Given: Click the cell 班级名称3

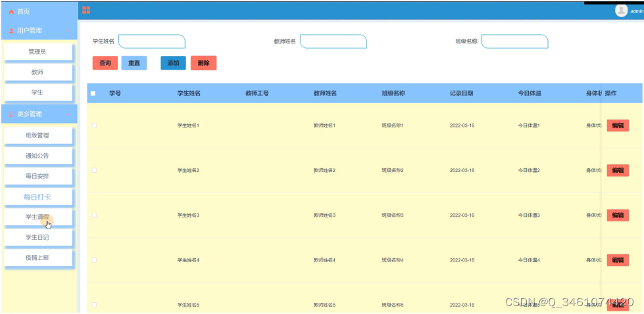Looking at the screenshot, I should click(393, 215).
